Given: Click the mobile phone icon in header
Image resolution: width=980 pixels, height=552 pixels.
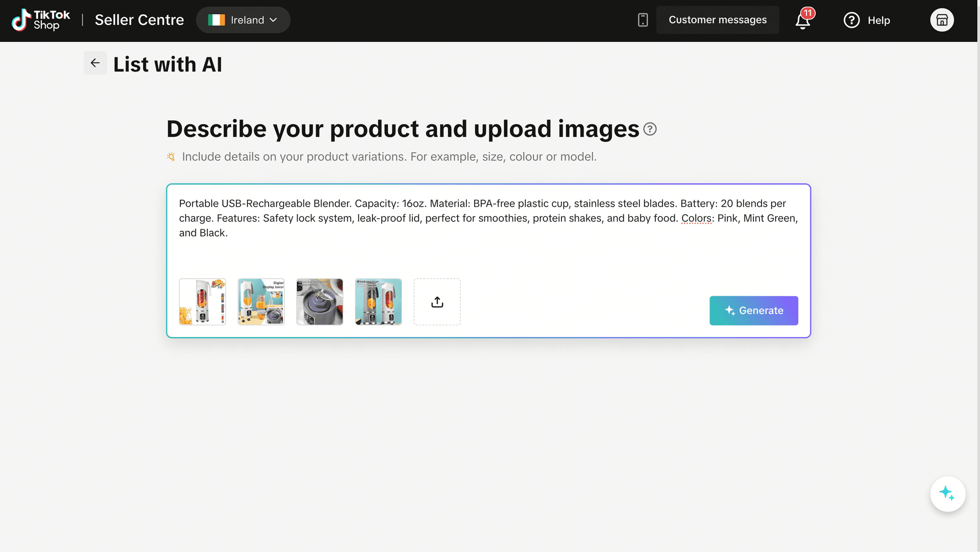Looking at the screenshot, I should (x=643, y=20).
